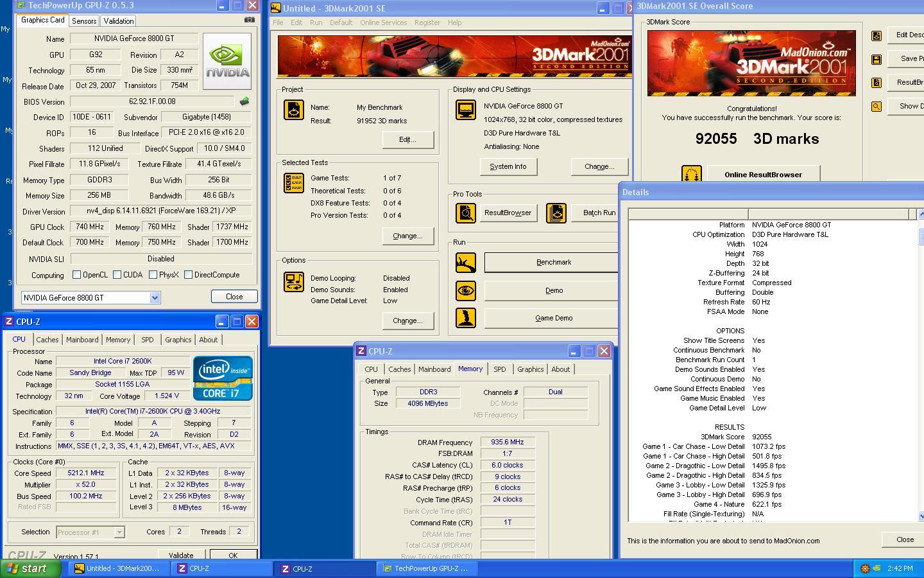Click the Details list scroll up arrow
The image size is (924, 578).
click(921, 214)
